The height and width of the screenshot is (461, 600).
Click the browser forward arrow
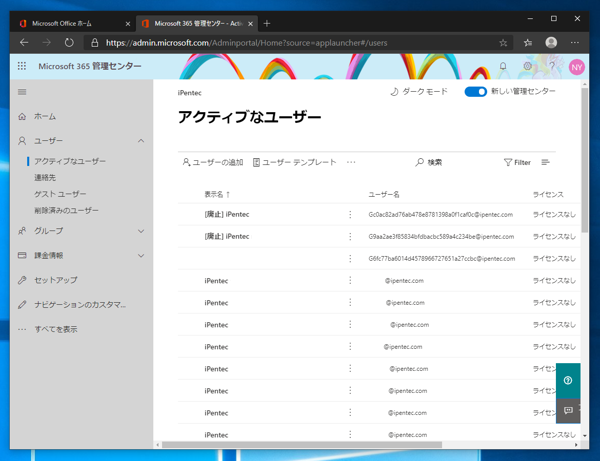point(47,42)
